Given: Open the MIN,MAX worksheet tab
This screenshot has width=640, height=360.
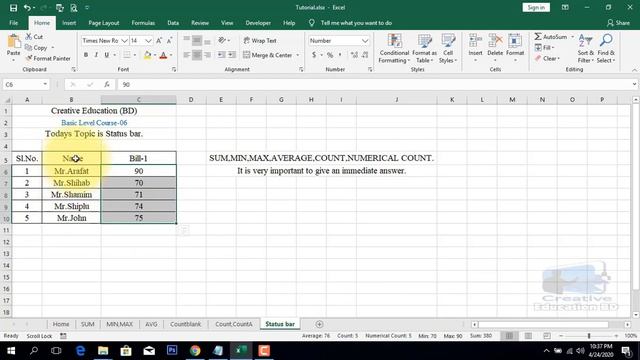Looking at the screenshot, I should click(119, 324).
